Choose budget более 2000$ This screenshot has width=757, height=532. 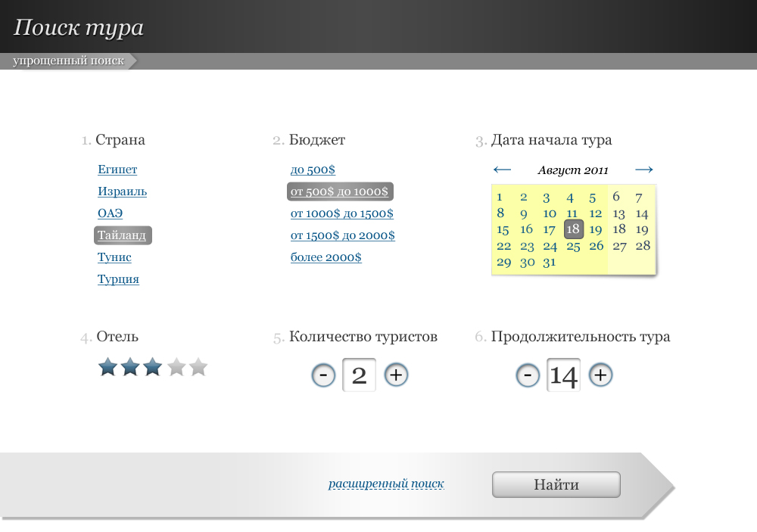[326, 257]
